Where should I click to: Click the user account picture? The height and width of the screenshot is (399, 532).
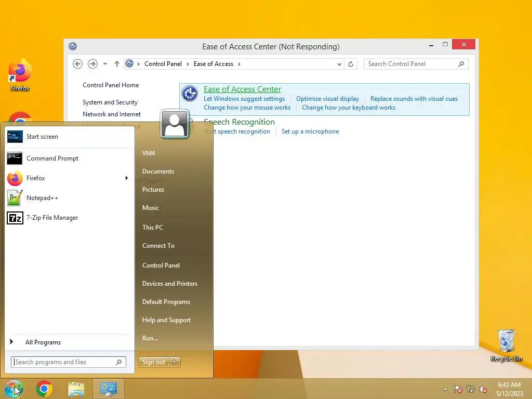[x=175, y=124]
